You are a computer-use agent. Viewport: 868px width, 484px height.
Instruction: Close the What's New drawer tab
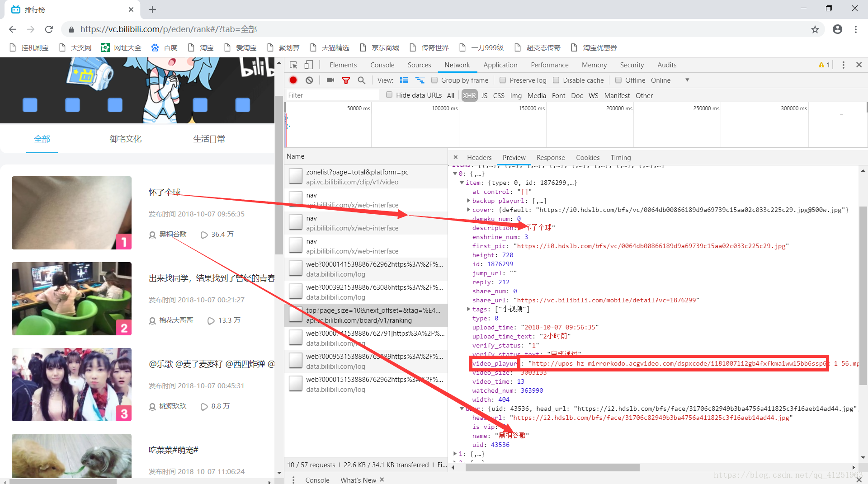click(x=382, y=479)
